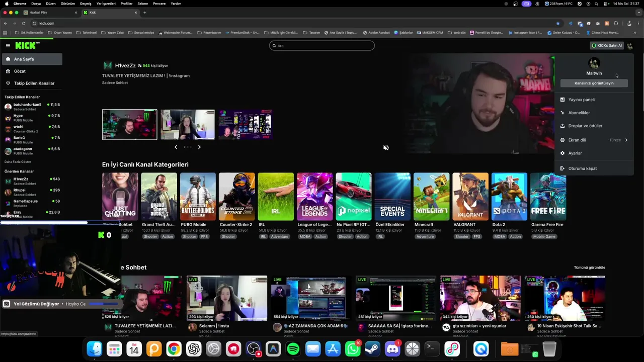Open a new browser tab

pyautogui.click(x=145, y=13)
